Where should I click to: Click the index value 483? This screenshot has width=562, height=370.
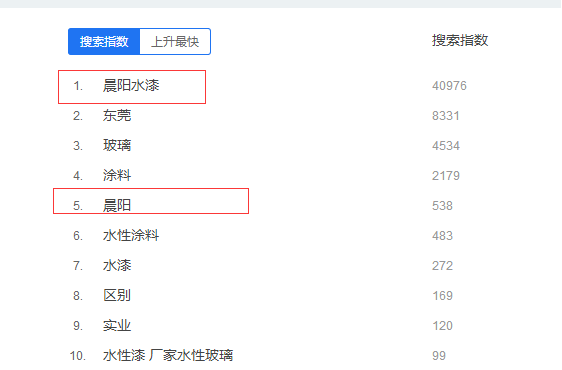click(442, 236)
